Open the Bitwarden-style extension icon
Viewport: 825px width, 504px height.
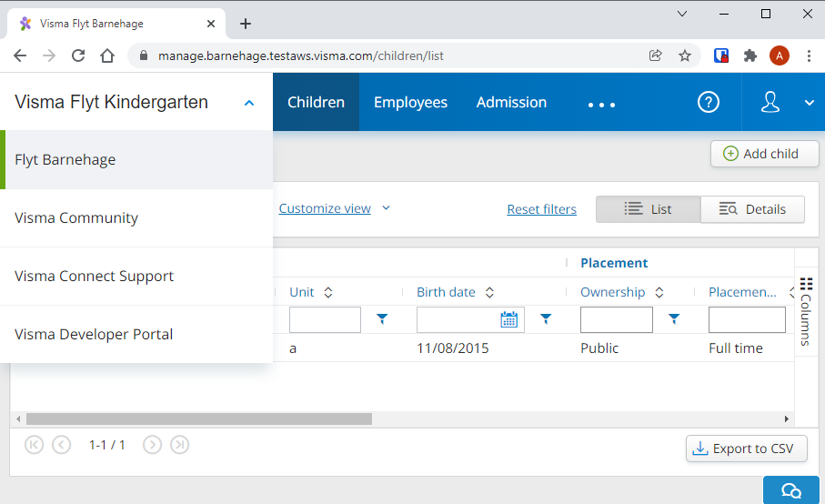(720, 55)
